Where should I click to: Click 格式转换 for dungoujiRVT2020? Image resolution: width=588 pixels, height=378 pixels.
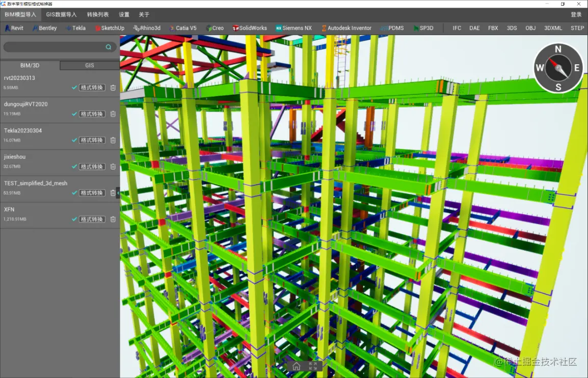pyautogui.click(x=92, y=114)
